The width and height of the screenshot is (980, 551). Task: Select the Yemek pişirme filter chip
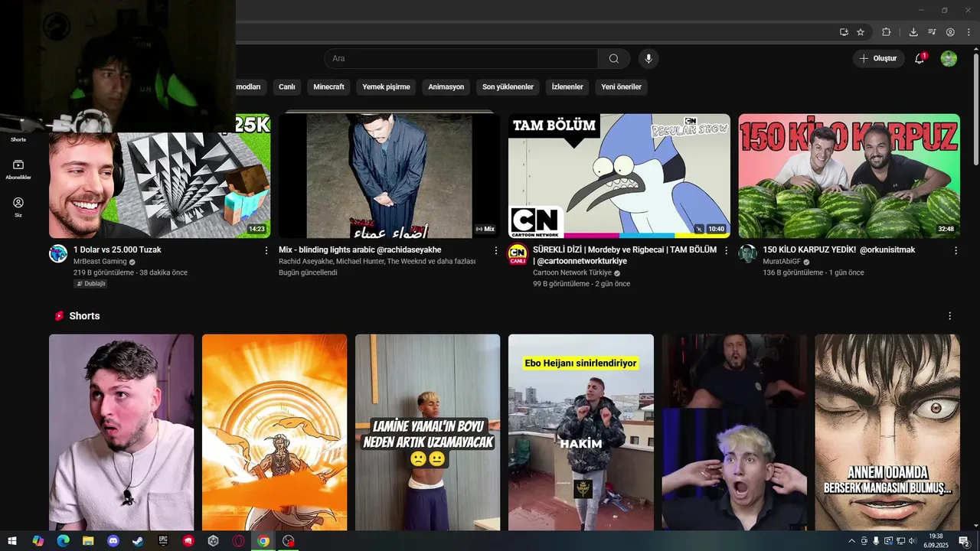click(x=387, y=87)
